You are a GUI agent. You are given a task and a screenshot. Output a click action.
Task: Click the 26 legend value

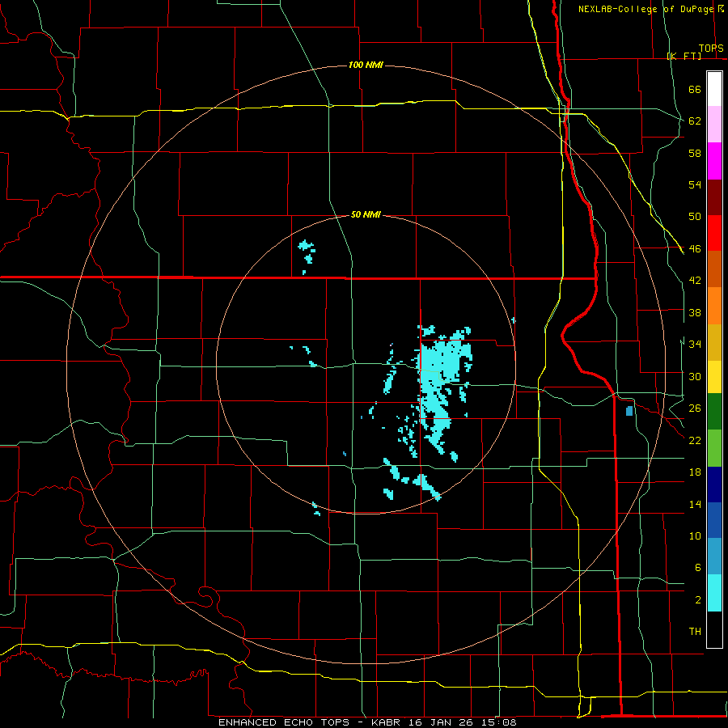[x=695, y=408]
